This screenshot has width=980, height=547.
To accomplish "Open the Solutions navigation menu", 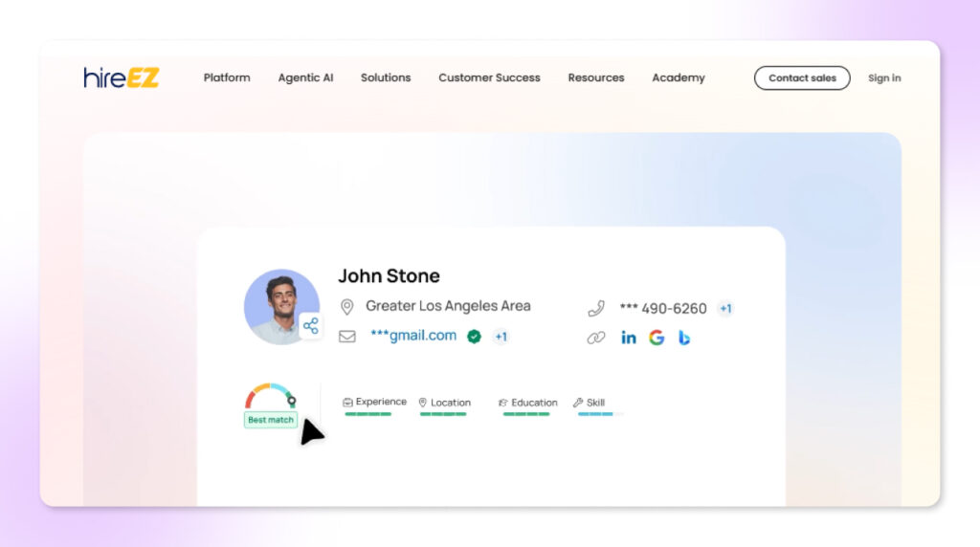I will click(x=386, y=77).
